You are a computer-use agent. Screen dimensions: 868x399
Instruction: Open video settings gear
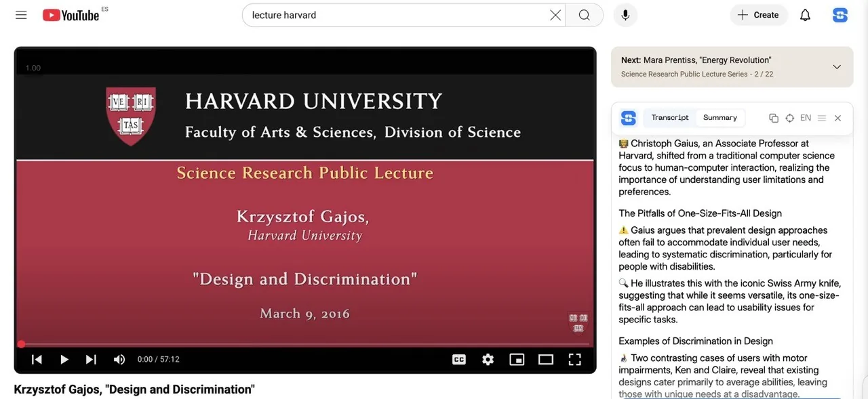click(x=488, y=360)
